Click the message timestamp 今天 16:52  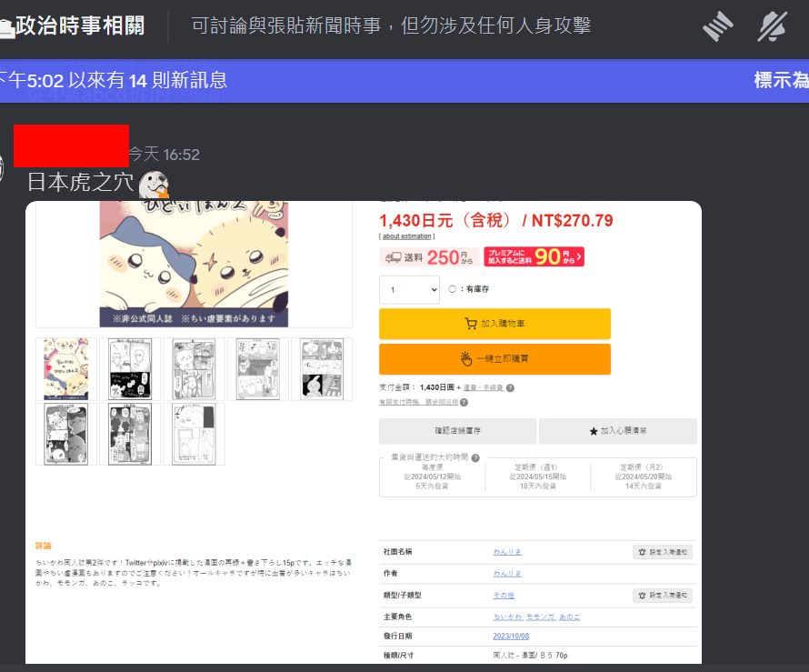coord(164,155)
